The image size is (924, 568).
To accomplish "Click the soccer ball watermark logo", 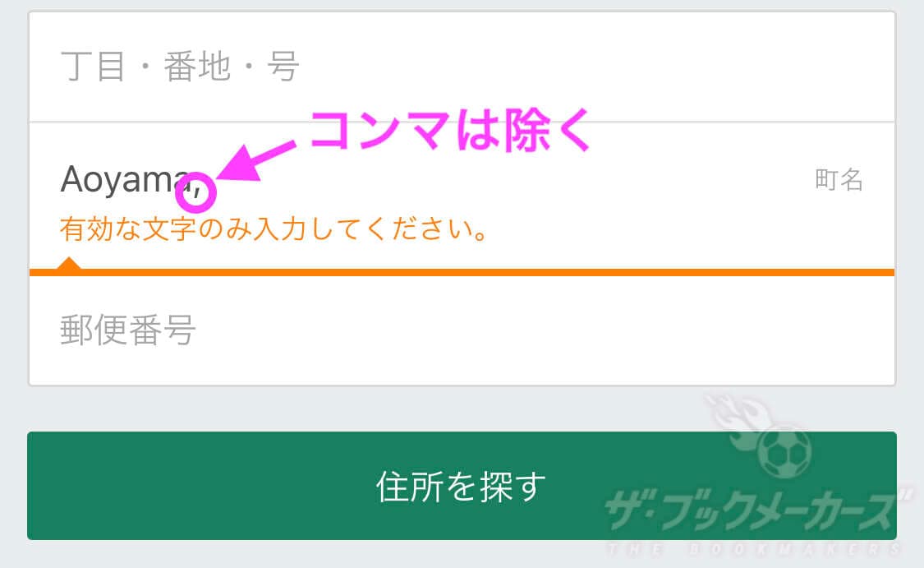I will [784, 451].
